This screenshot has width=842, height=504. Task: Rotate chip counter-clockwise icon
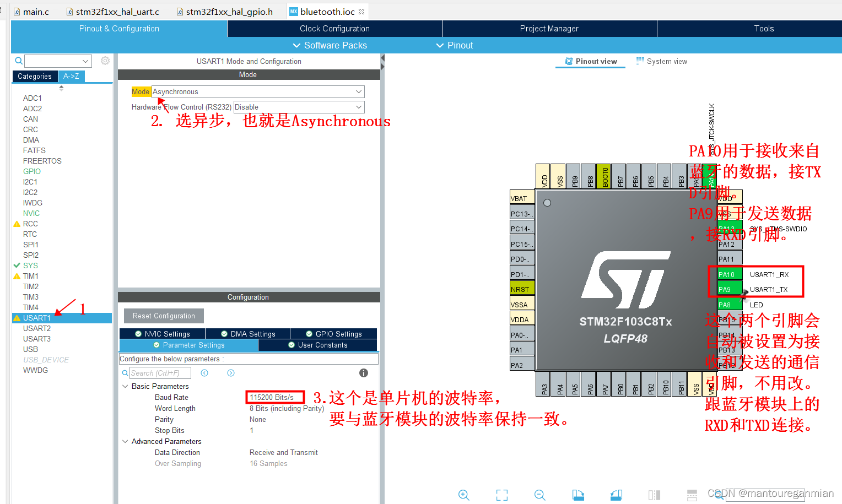click(x=616, y=495)
